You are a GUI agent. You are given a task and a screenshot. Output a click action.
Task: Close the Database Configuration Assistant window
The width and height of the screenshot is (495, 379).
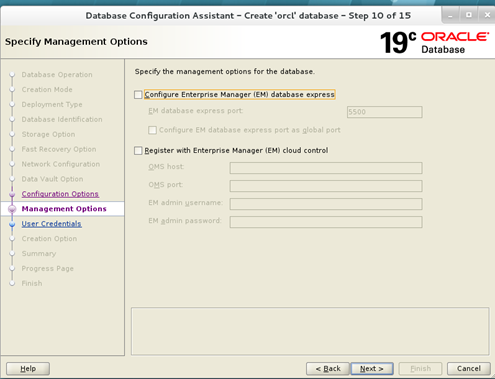[487, 15]
